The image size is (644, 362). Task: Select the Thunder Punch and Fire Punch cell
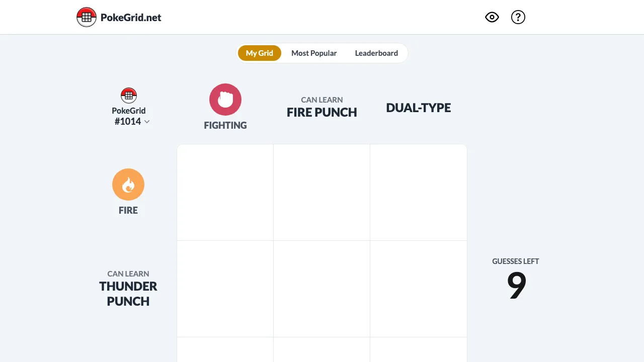[322, 289]
